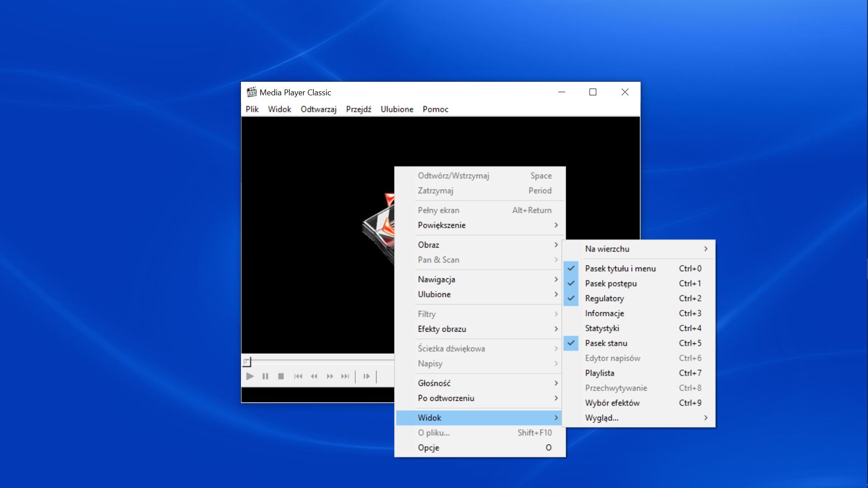This screenshot has height=488, width=868.
Task: Click the seek bar slider thumb
Action: (246, 361)
